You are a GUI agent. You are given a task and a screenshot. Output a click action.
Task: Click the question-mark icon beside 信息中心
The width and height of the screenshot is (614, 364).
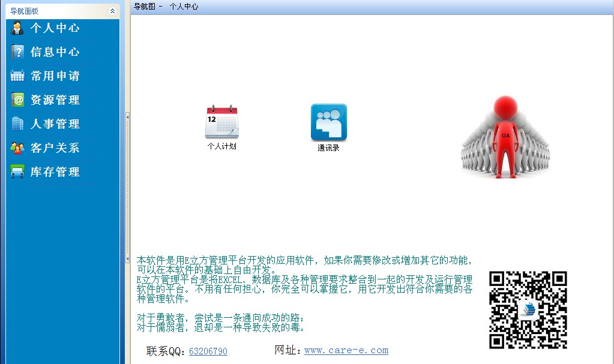click(x=17, y=52)
